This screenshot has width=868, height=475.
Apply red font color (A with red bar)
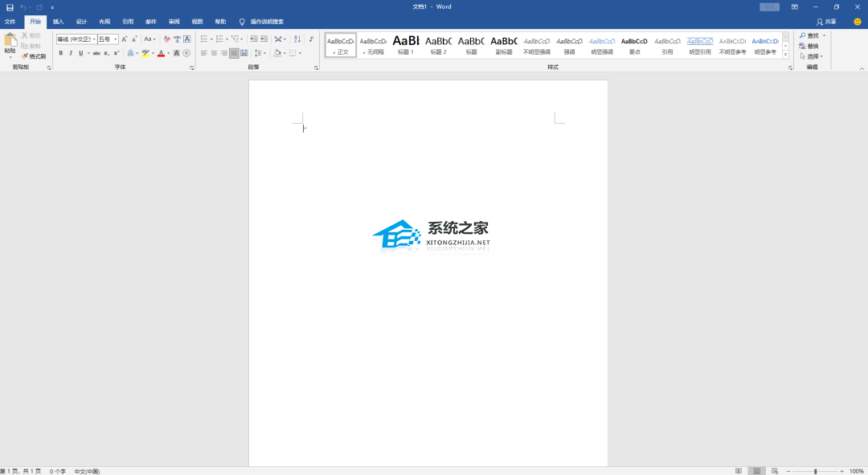(161, 53)
